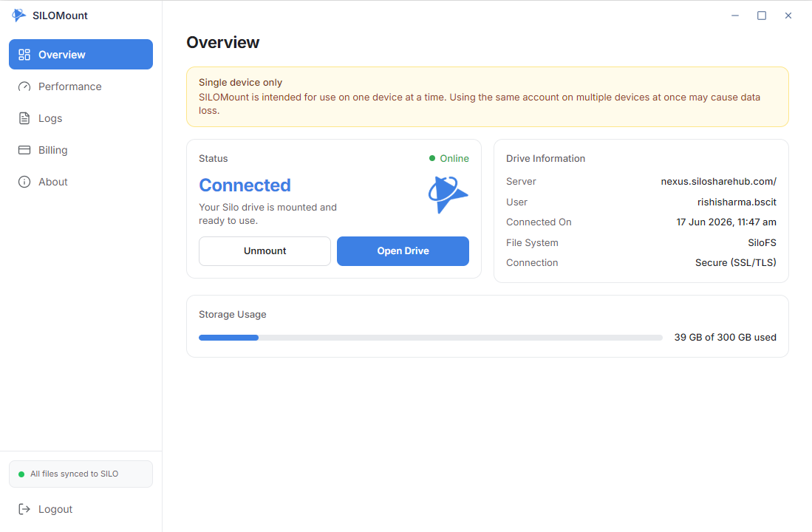Image resolution: width=812 pixels, height=532 pixels.
Task: Click the SILOMount logo in title bar
Action: point(18,16)
